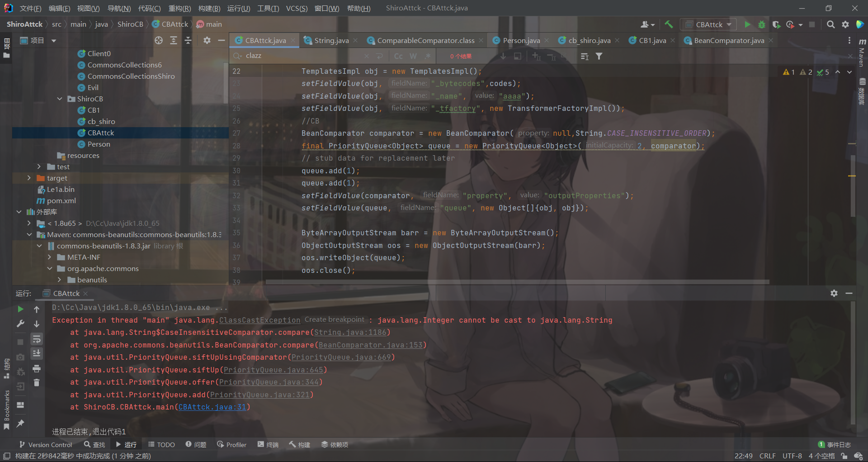Open Search Everywhere with magnifier icon
Image resolution: width=868 pixels, height=462 pixels.
(x=830, y=24)
